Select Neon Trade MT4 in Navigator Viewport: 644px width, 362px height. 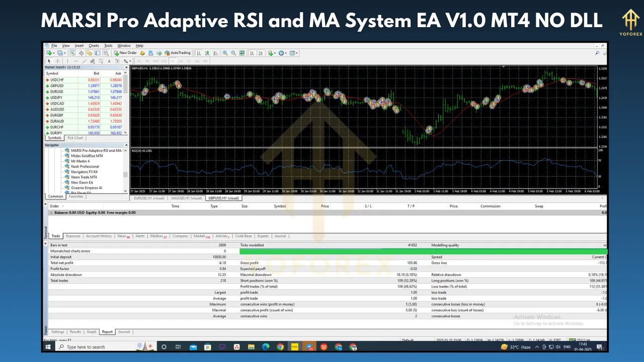coord(80,177)
